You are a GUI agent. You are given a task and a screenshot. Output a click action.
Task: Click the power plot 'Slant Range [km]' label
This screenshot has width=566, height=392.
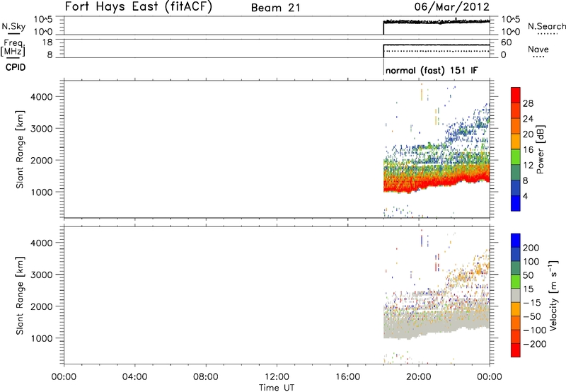20,149
